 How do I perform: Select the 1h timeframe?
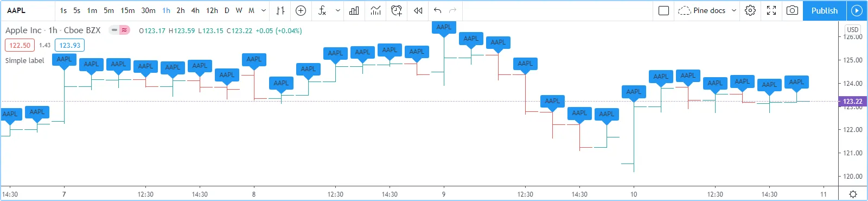click(166, 10)
